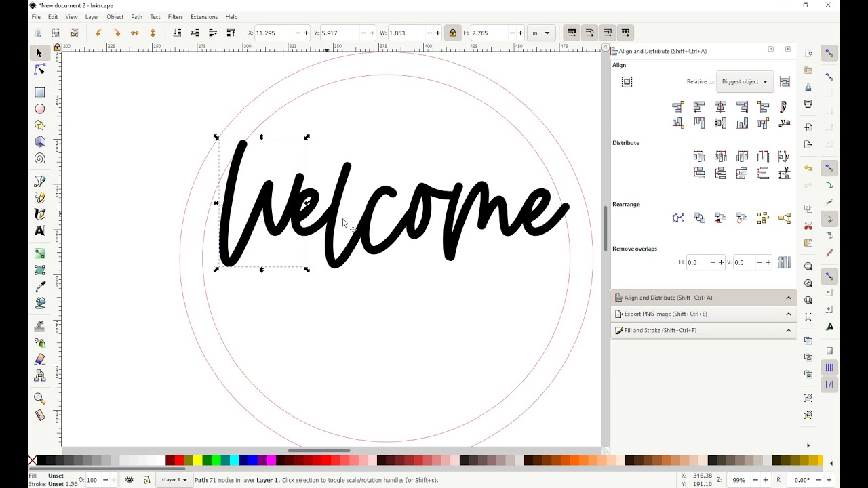Open the units 'in' dropdown
Viewport: 868px width, 488px height.
(541, 33)
